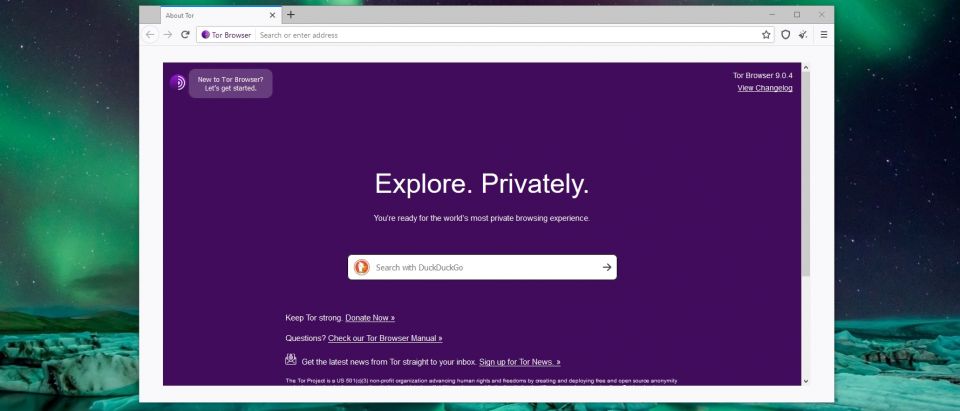960x411 pixels.
Task: Open the View Changelog link
Action: 765,88
